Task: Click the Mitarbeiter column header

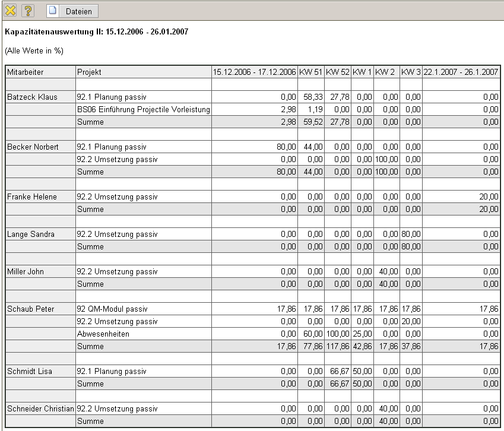Action: (x=26, y=72)
